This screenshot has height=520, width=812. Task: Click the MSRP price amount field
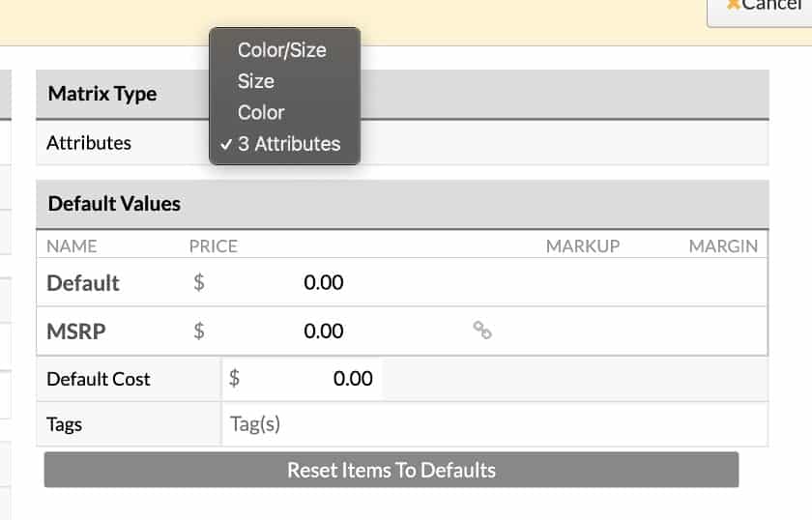tap(277, 331)
